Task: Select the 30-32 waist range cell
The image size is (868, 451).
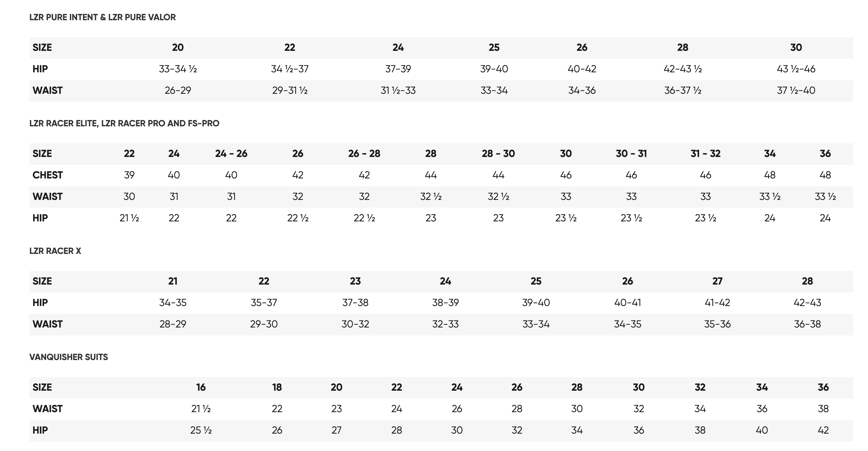Action: [355, 324]
